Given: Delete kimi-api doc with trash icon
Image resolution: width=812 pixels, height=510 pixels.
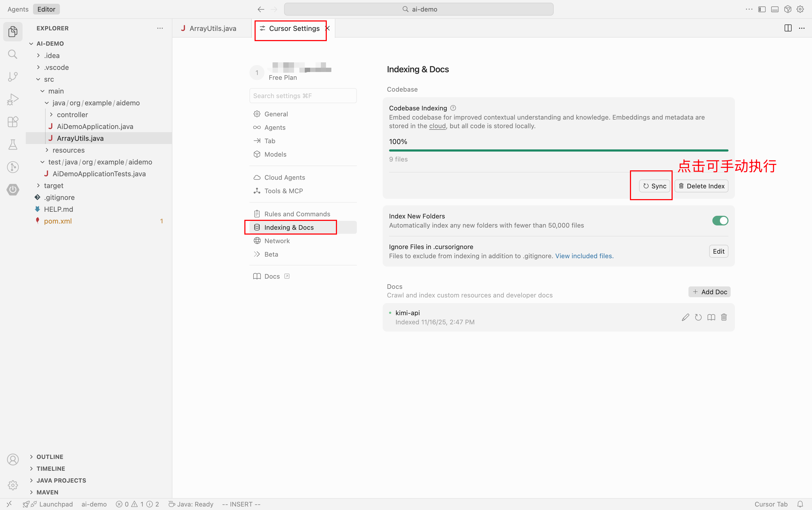Looking at the screenshot, I should click(724, 317).
